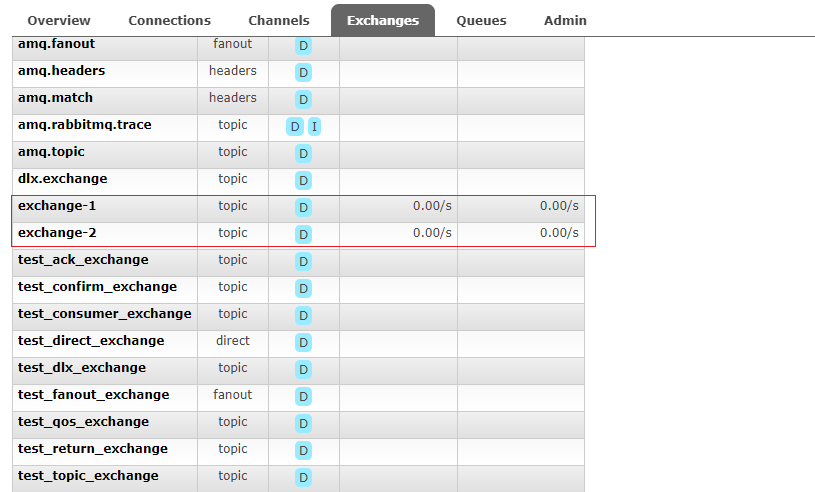Open the test_dlx_exchange link
Image resolution: width=815 pixels, height=492 pixels.
(82, 368)
